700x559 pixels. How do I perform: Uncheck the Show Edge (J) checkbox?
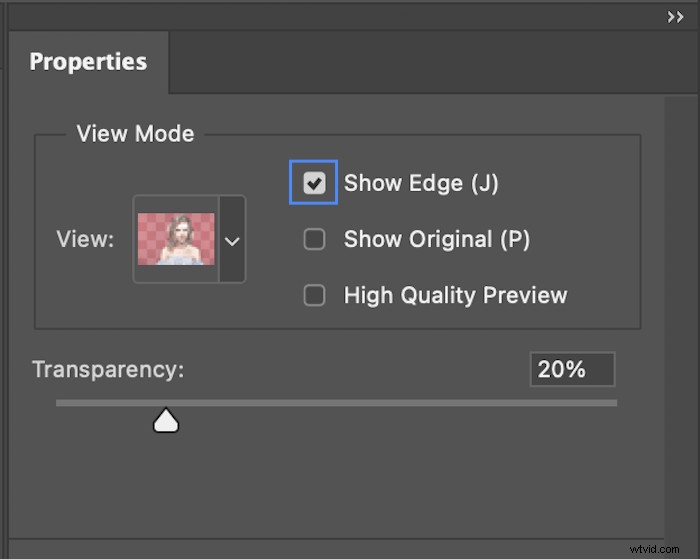[314, 183]
